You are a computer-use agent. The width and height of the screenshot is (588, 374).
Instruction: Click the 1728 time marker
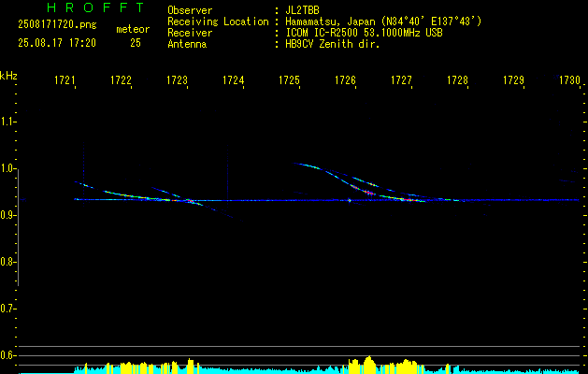click(457, 80)
